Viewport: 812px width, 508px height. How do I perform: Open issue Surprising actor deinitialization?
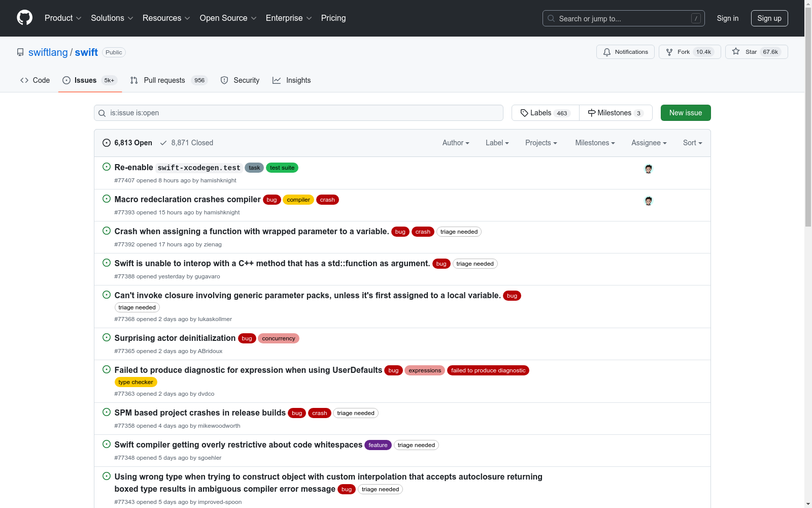click(175, 338)
